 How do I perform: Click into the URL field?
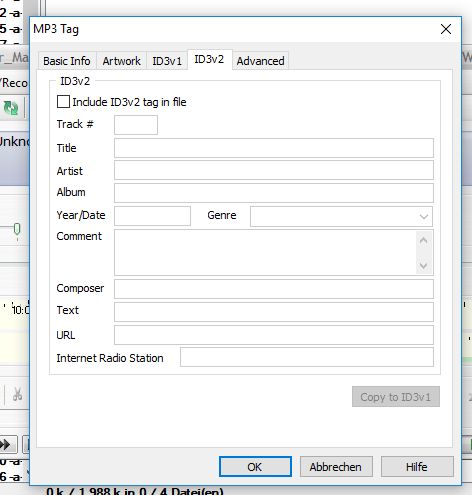tap(274, 335)
